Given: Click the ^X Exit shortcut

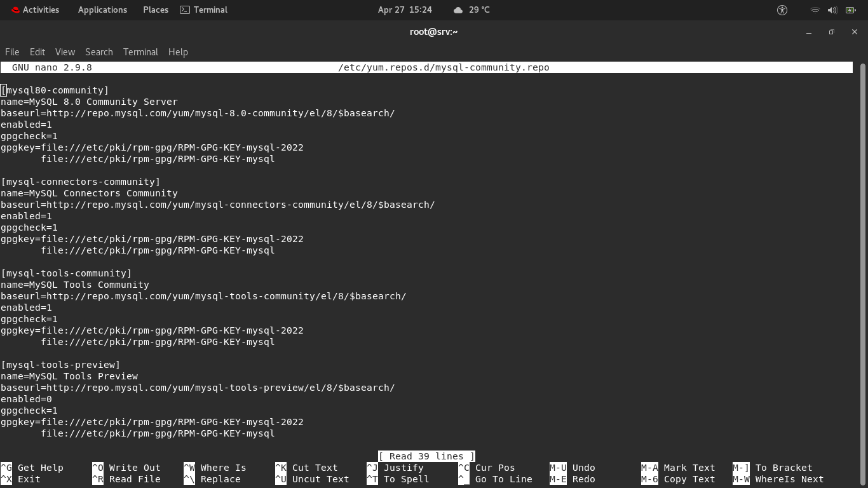Looking at the screenshot, I should pyautogui.click(x=20, y=479).
